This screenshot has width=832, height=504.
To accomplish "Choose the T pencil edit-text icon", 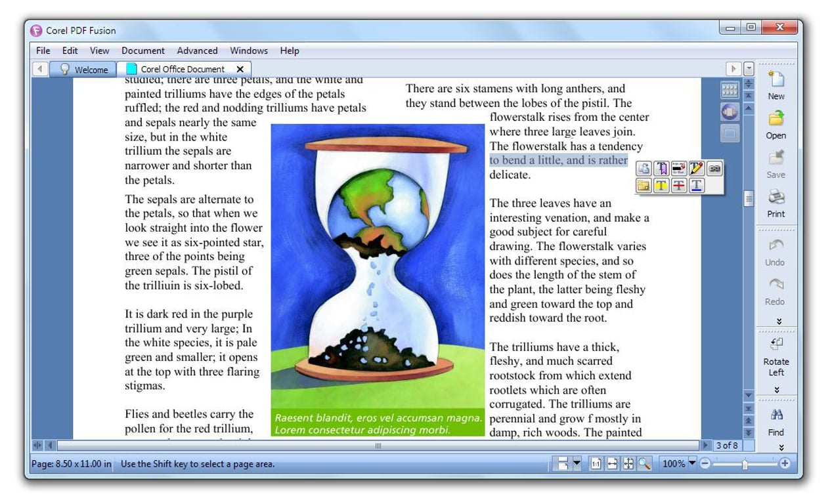I will coord(696,169).
